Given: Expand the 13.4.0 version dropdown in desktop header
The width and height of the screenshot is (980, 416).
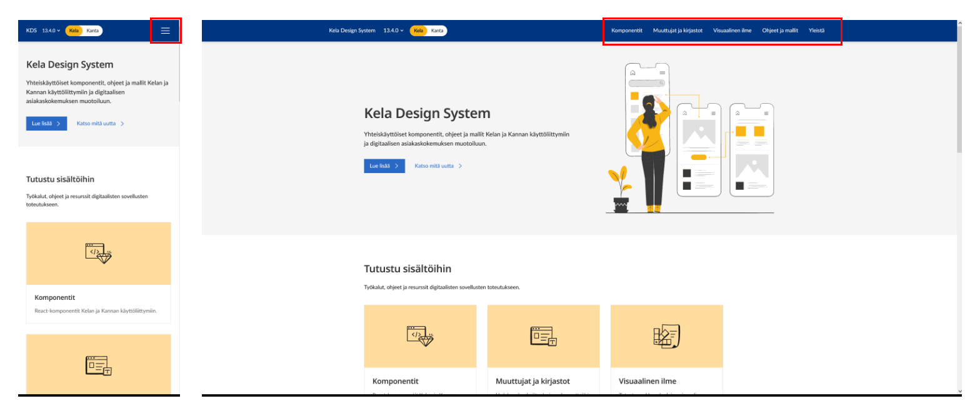Looking at the screenshot, I should (393, 31).
